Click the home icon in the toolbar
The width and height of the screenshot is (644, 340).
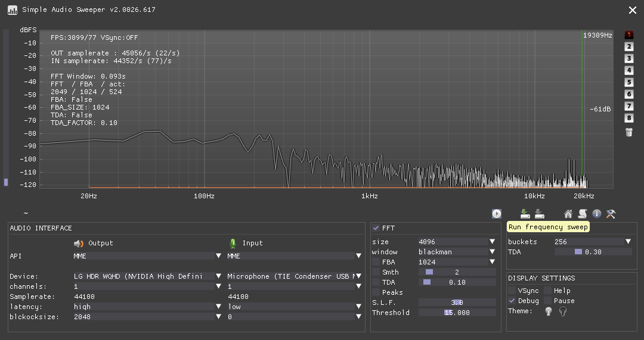tap(568, 214)
